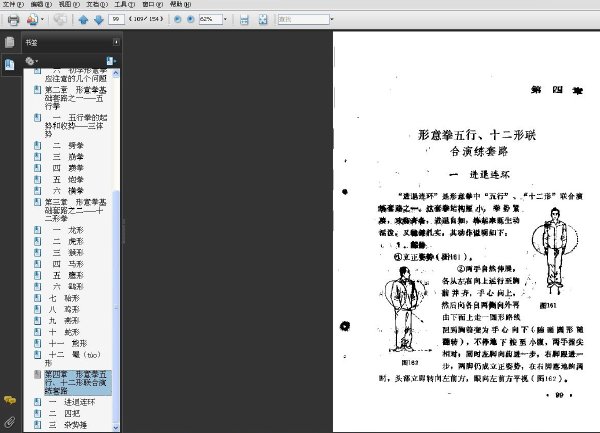This screenshot has height=433, width=600.
Task: Click the Bookmarks panel icon in sidebar
Action: [10, 64]
